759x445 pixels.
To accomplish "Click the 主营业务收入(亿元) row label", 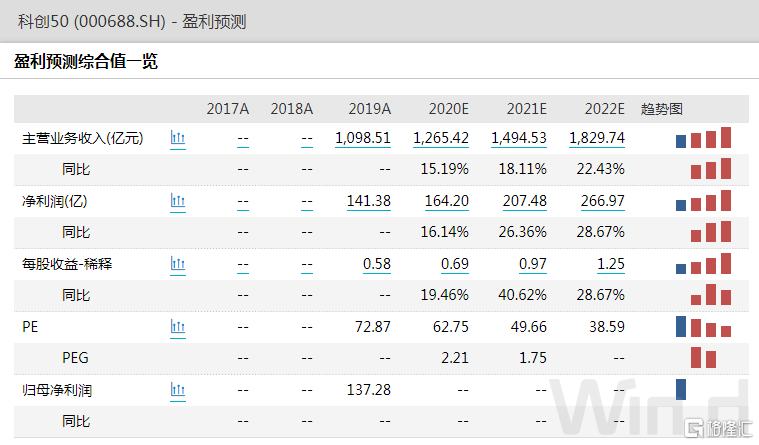I will click(x=83, y=138).
